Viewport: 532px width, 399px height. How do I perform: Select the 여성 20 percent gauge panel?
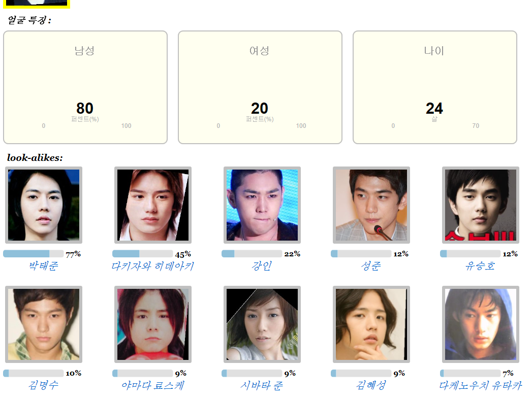click(x=260, y=87)
